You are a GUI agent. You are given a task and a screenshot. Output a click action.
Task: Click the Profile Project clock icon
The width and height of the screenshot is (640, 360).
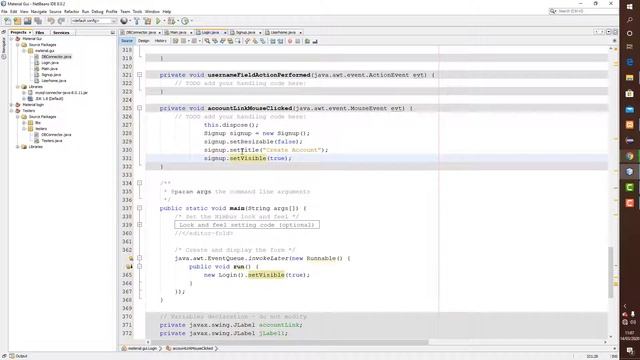(x=185, y=21)
